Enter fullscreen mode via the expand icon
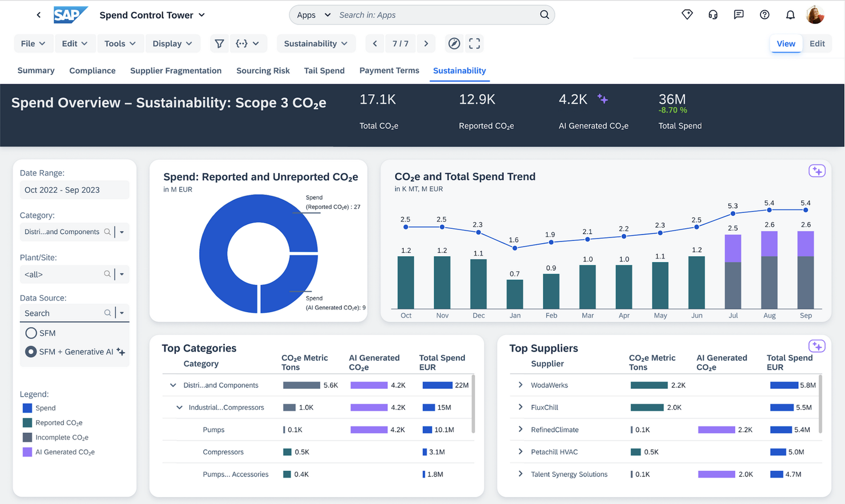Screen dimensions: 845x504 474,43
